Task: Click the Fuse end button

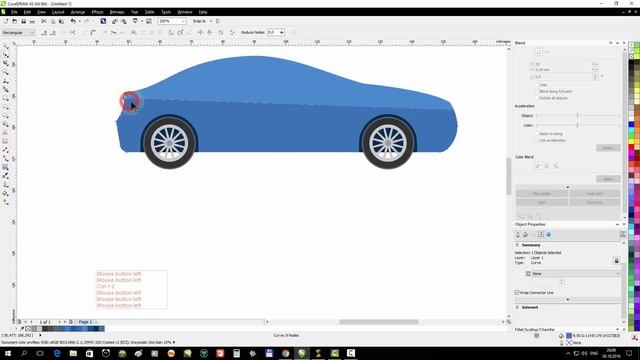Action: (x=595, y=202)
